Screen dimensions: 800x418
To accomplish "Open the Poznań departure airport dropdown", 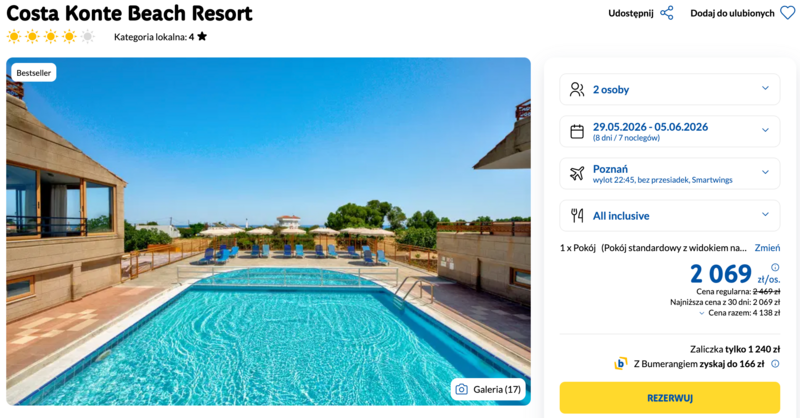I will tap(669, 174).
